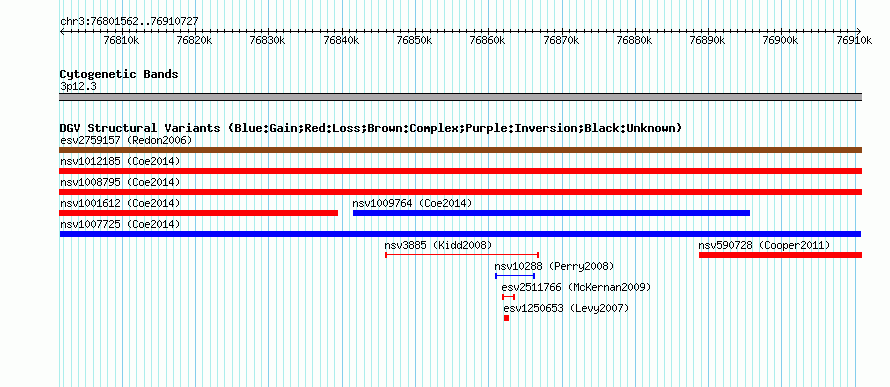This screenshot has height=387, width=890.
Task: Click the nsv10288 Perry2008 blue bar
Action: tap(515, 276)
